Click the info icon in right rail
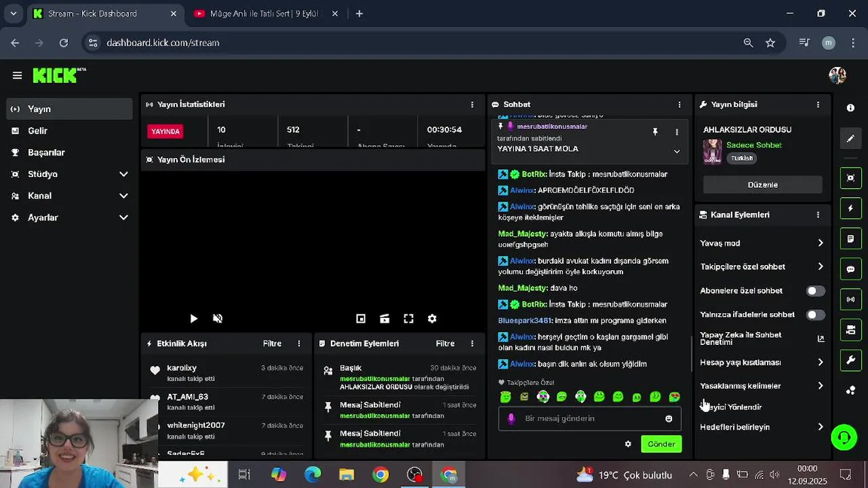The width and height of the screenshot is (868, 488). point(850,108)
